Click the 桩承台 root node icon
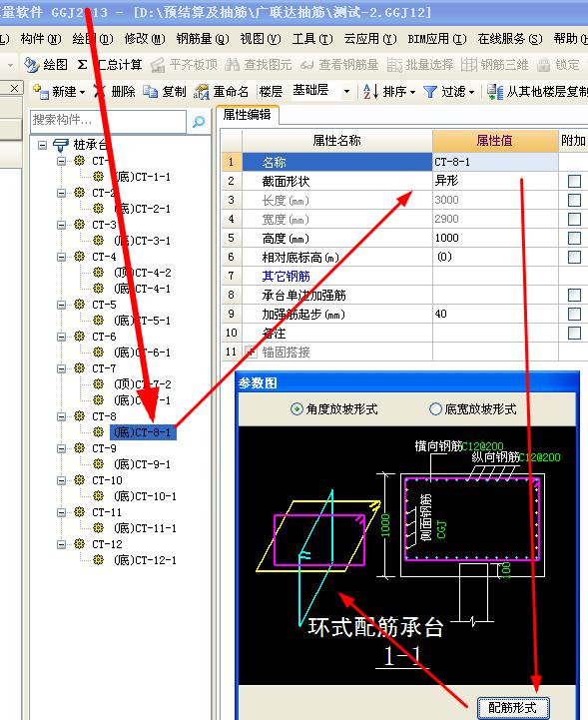Image resolution: width=588 pixels, height=720 pixels. pyautogui.click(x=61, y=145)
